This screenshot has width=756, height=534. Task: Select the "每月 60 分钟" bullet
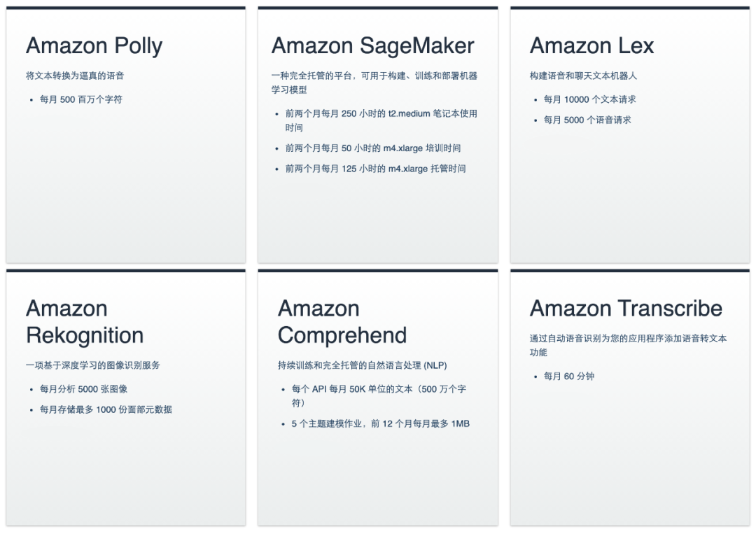click(568, 377)
